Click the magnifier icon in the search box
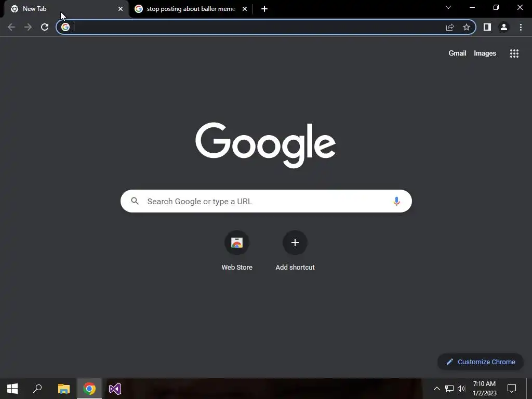Image resolution: width=532 pixels, height=399 pixels. coord(135,201)
